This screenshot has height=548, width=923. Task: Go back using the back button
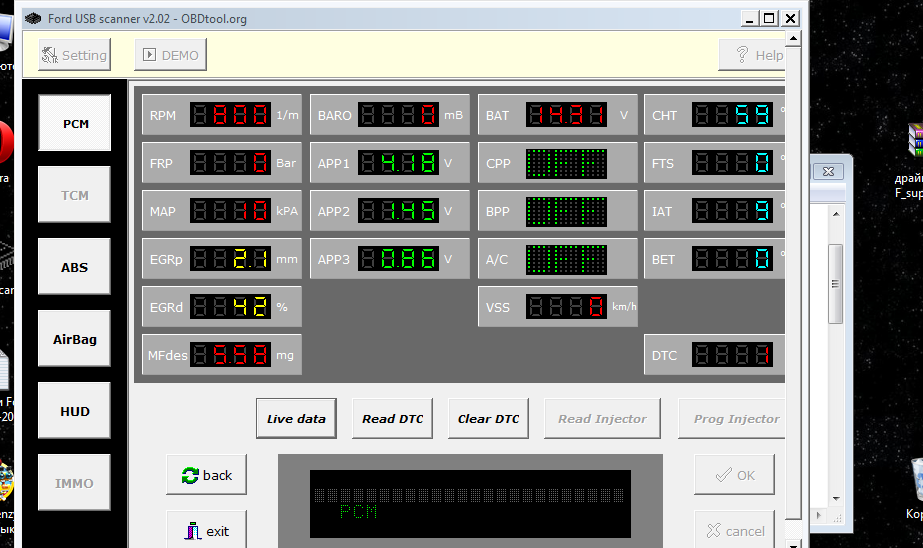point(207,474)
